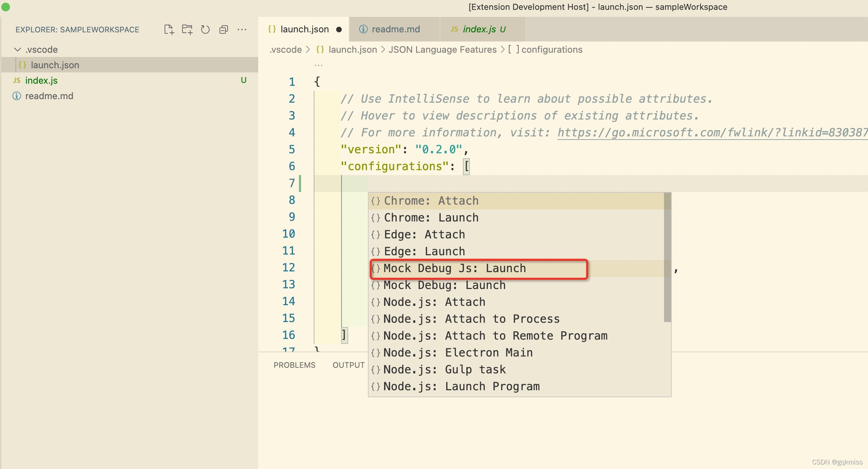
Task: Switch to the launch.json editor tab
Action: pos(304,29)
